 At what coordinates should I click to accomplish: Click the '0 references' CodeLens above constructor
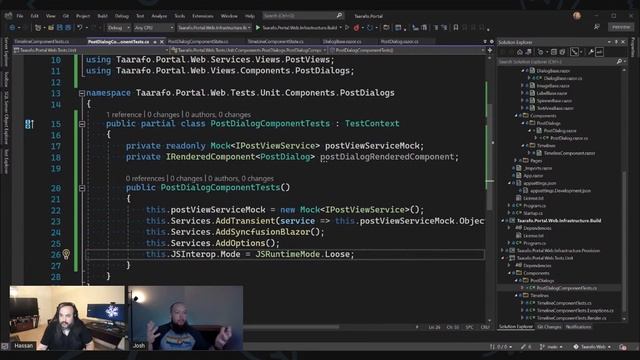(x=145, y=178)
